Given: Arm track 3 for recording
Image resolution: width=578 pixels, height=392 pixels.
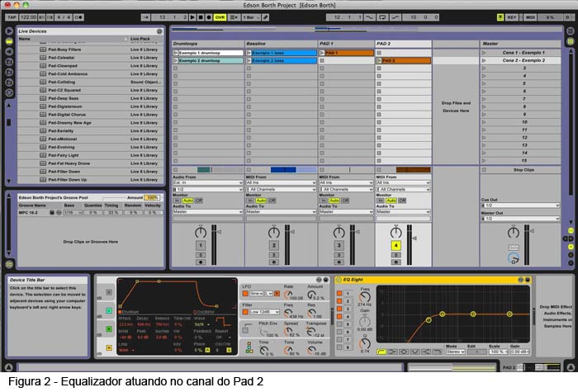Looking at the screenshot, I should pyautogui.click(x=339, y=262).
